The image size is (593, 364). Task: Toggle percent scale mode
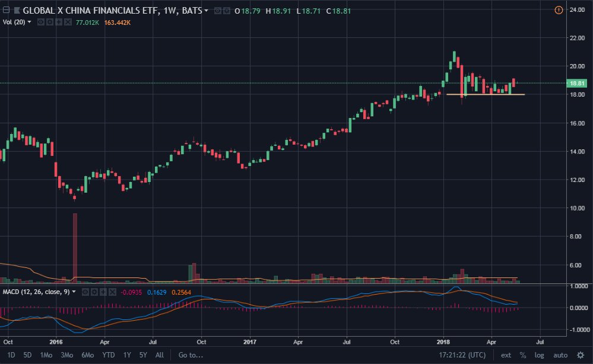click(523, 355)
